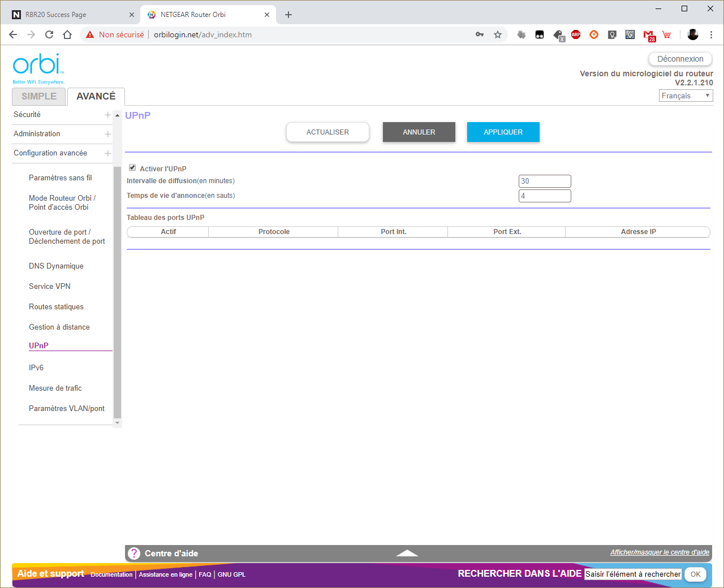Image resolution: width=724 pixels, height=588 pixels.
Task: Open the FAQ link
Action: tap(205, 574)
